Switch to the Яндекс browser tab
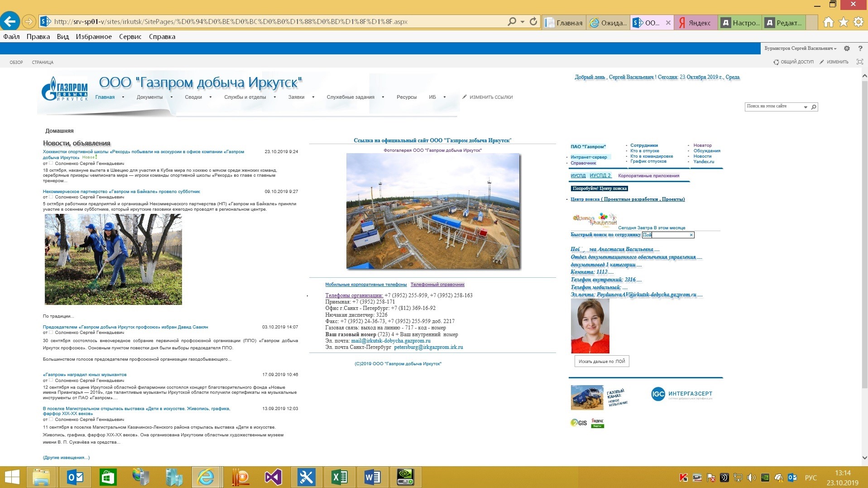This screenshot has height=488, width=868. (x=695, y=23)
